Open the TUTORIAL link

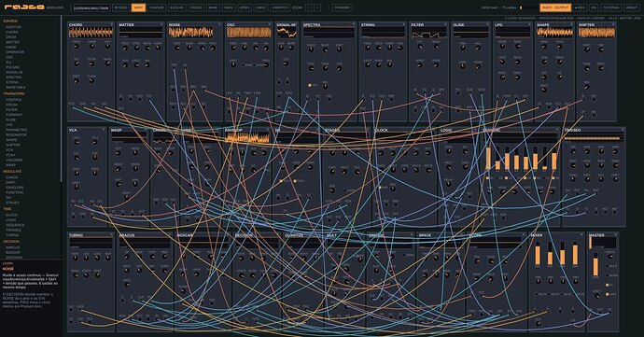611,7
